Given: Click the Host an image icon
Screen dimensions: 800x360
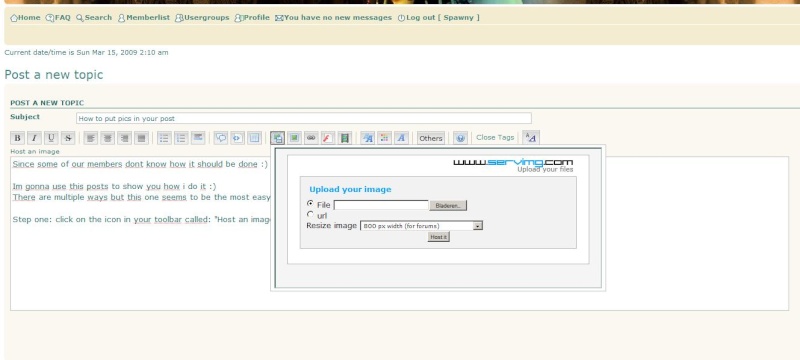Looking at the screenshot, I should point(278,138).
